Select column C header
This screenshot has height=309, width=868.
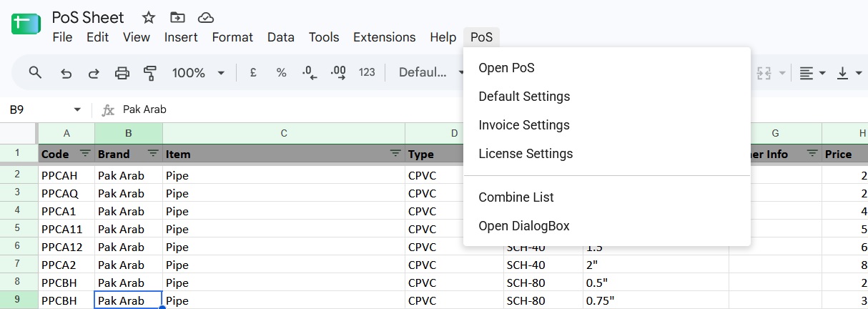point(284,133)
